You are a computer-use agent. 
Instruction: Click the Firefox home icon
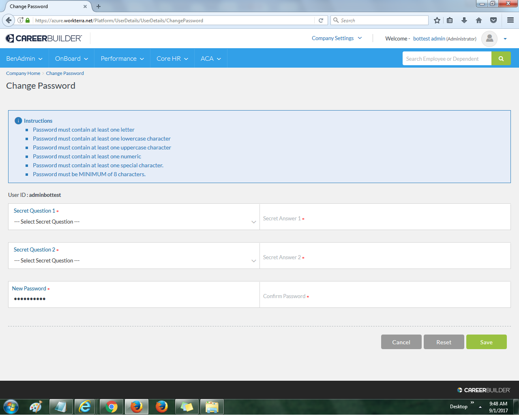tap(479, 20)
